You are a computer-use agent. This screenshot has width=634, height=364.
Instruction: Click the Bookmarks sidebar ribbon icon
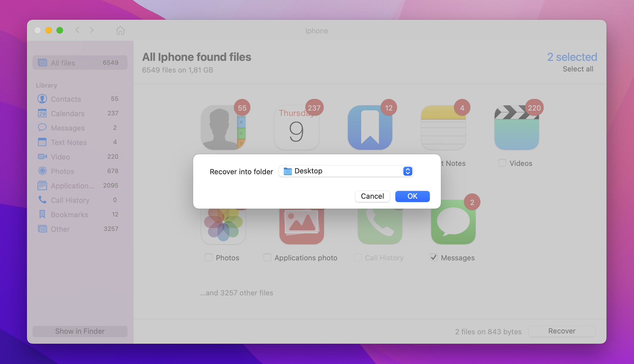tap(42, 214)
